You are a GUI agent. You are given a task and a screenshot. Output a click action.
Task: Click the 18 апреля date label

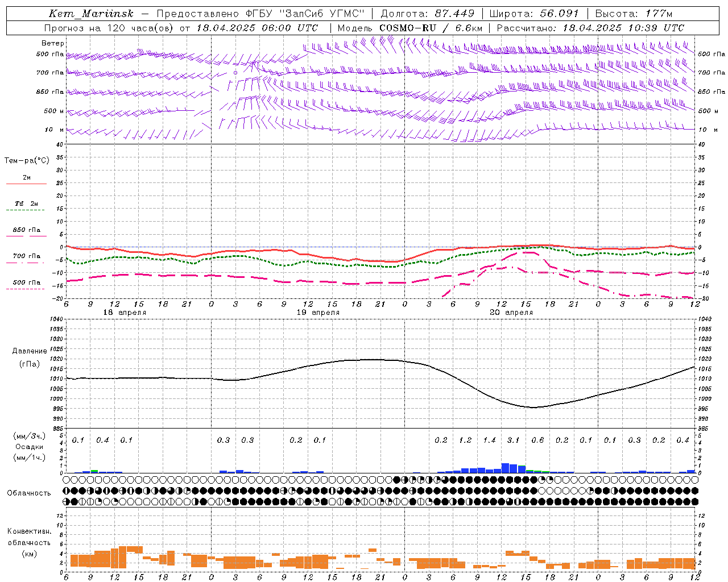125,313
